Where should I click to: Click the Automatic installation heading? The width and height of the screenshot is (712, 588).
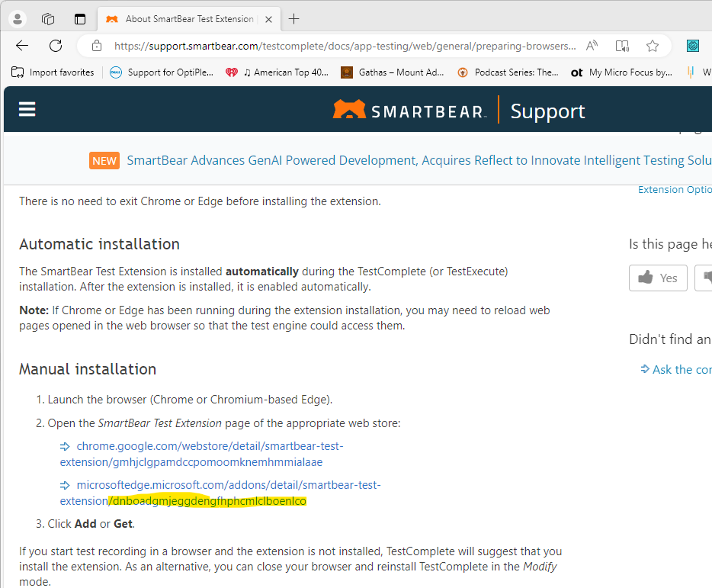click(99, 244)
